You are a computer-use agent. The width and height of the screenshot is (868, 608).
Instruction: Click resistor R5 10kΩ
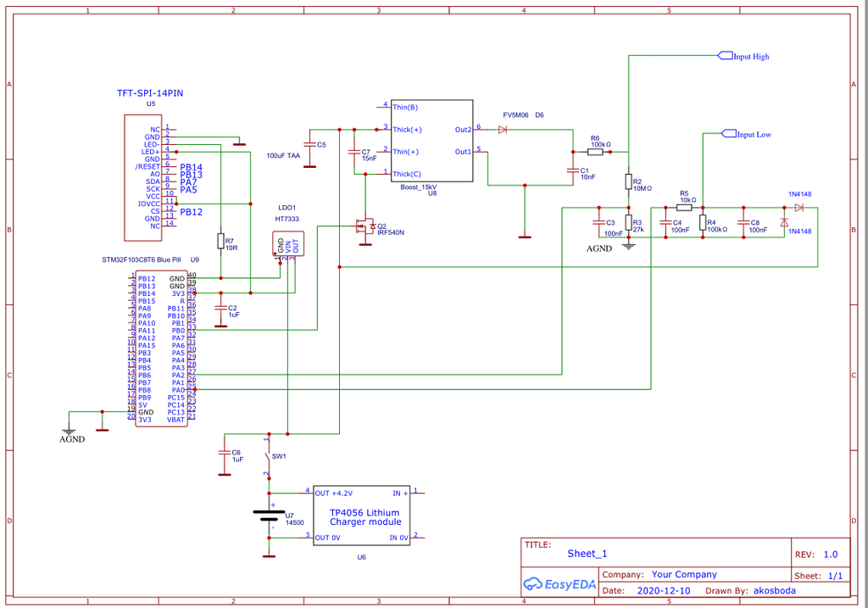coord(684,208)
